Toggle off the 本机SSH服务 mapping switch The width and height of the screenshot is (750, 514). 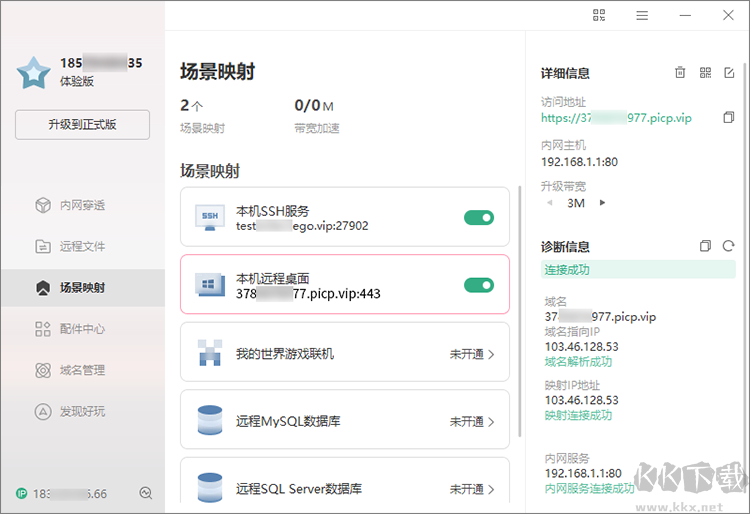pos(479,218)
